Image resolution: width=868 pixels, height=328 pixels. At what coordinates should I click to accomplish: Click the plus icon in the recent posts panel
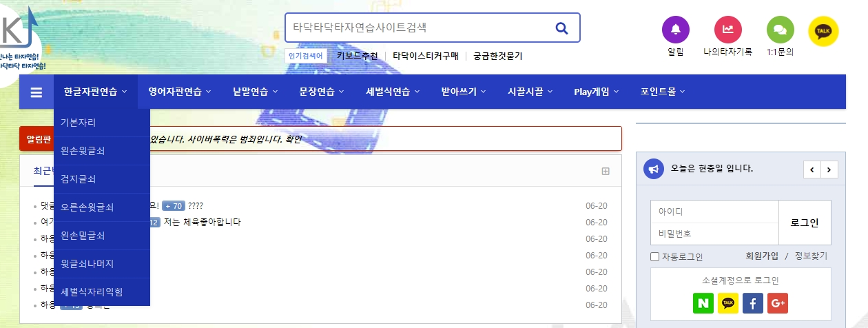pyautogui.click(x=606, y=172)
